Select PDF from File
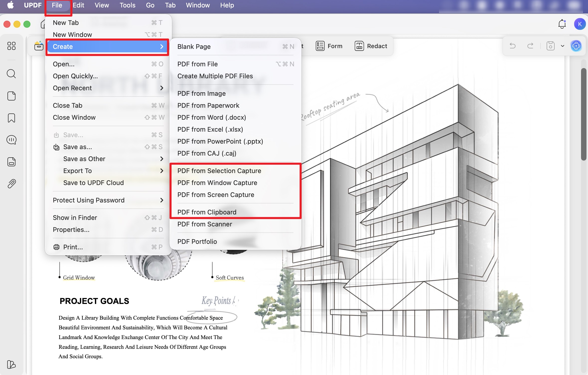This screenshot has width=588, height=375. point(235,64)
